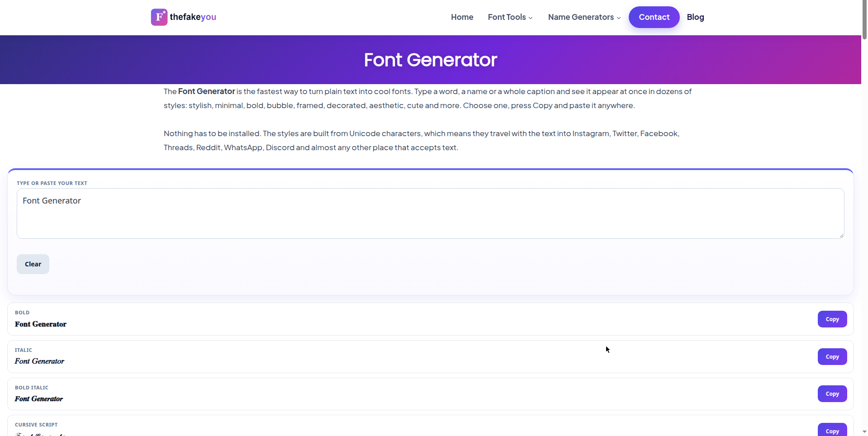Open the thefakeyou site name link

point(193,17)
